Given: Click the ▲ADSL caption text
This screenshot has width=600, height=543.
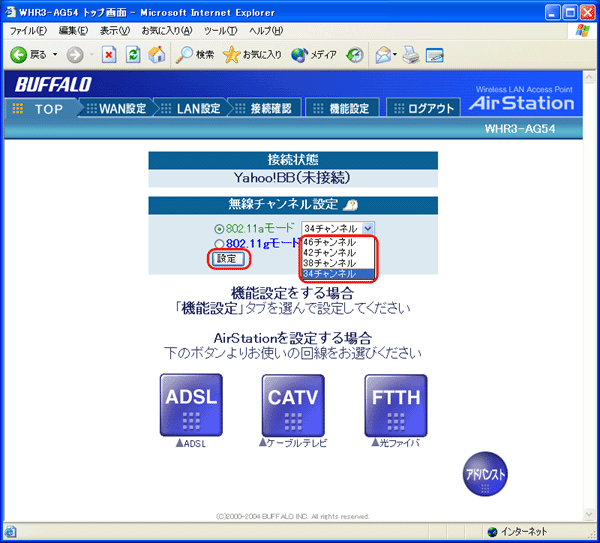Looking at the screenshot, I should point(191,443).
